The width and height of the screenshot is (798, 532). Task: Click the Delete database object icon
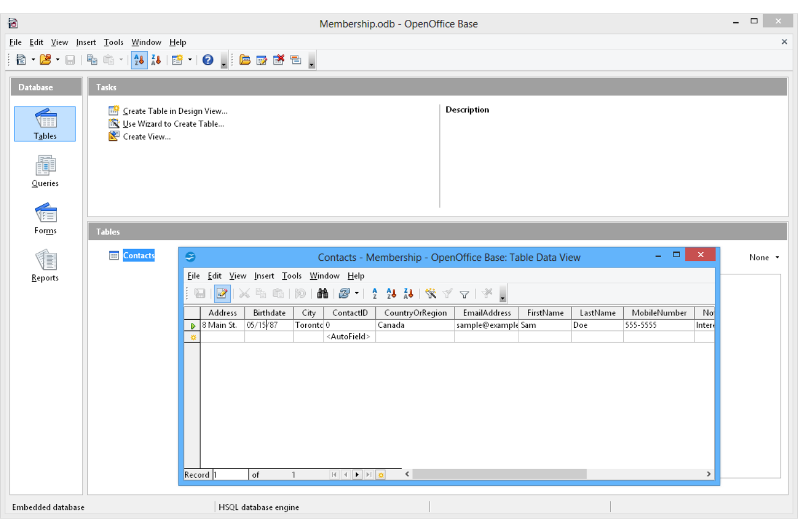point(279,60)
